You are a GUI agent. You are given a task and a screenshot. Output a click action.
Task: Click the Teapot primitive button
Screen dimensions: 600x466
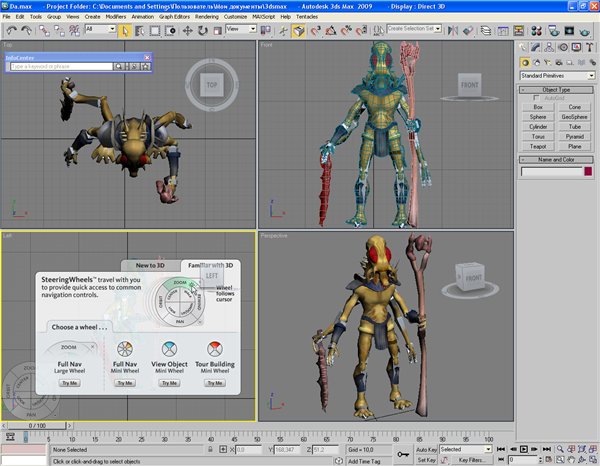click(x=538, y=144)
